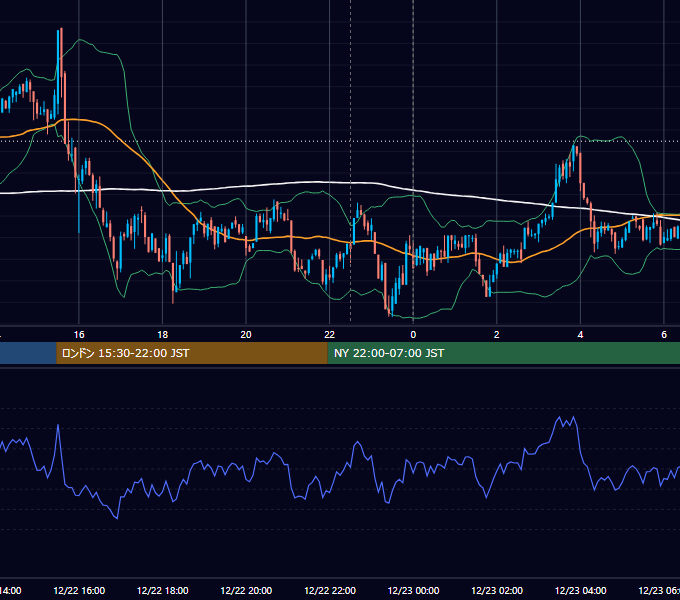Click the 12/22 20:00 date label
Image resolution: width=680 pixels, height=600 pixels.
(x=246, y=590)
